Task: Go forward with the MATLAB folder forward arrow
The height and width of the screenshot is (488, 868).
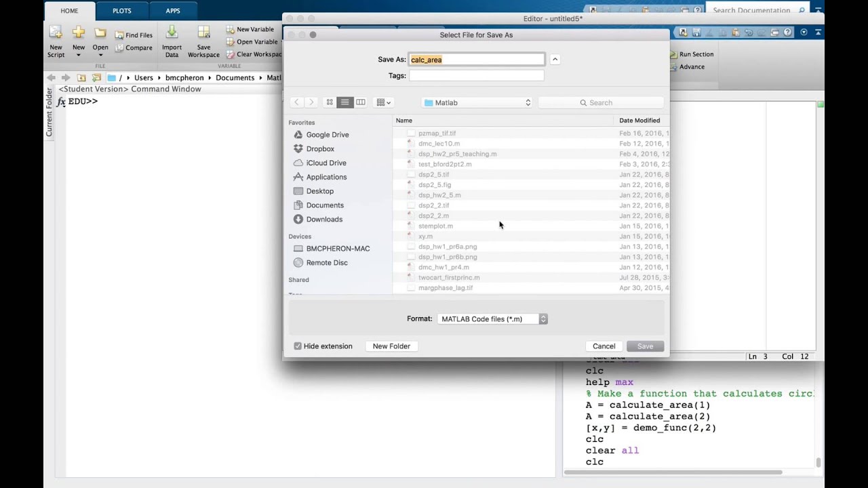Action: click(x=66, y=78)
